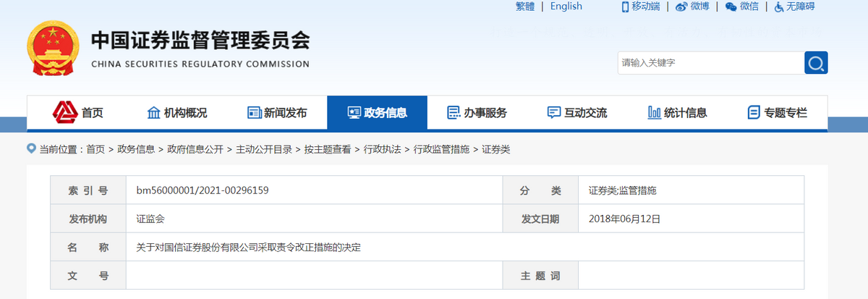Viewport: 868px width, 299px height.
Task: Click the building icon beside 机构概况
Action: [153, 113]
